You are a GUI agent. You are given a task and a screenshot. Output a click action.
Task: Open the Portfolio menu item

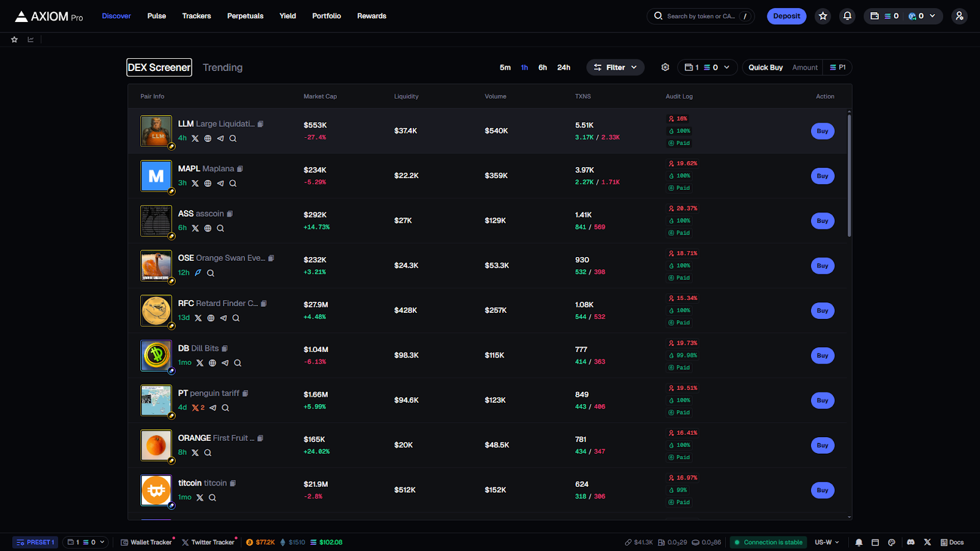pos(326,16)
